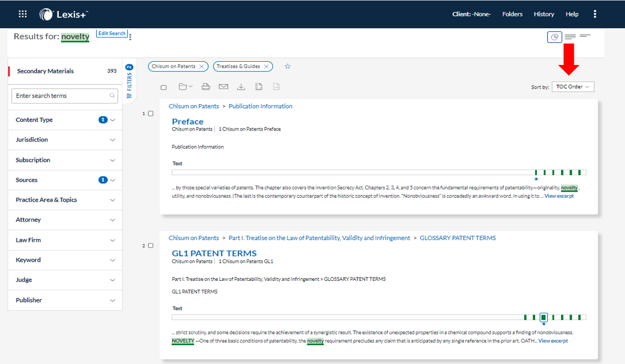Image resolution: width=625 pixels, height=364 pixels.
Task: Save search as favorite with star icon
Action: pyautogui.click(x=288, y=66)
